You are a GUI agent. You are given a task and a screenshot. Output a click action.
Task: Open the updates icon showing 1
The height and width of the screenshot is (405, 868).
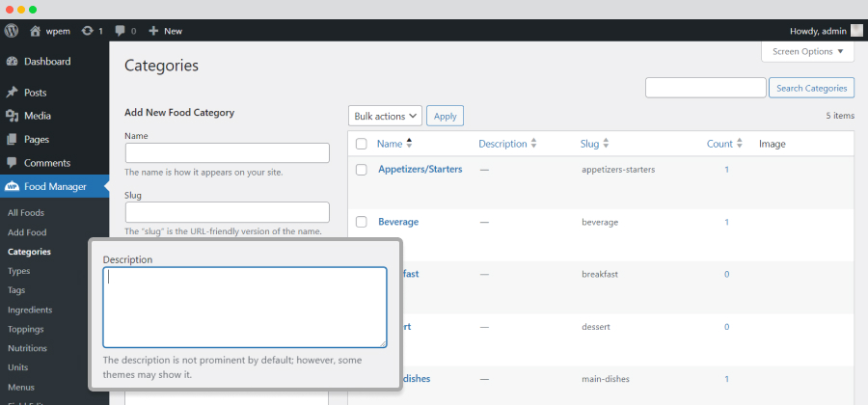88,31
